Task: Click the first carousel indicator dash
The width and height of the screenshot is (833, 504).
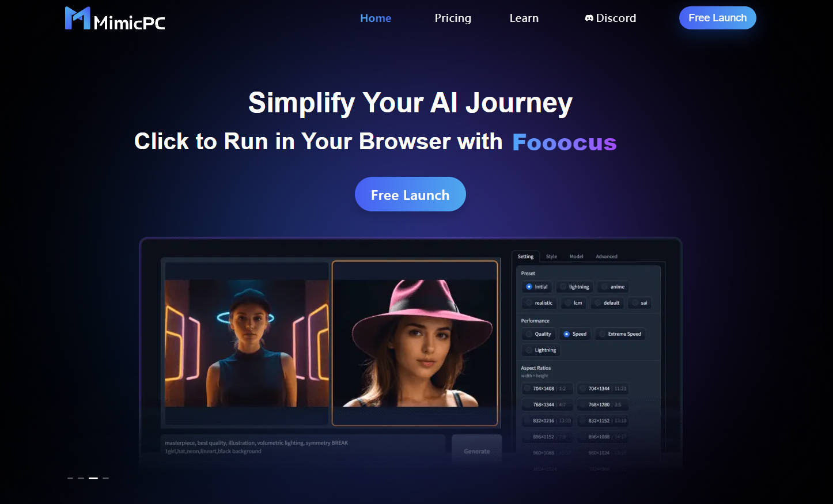Action: pyautogui.click(x=70, y=478)
